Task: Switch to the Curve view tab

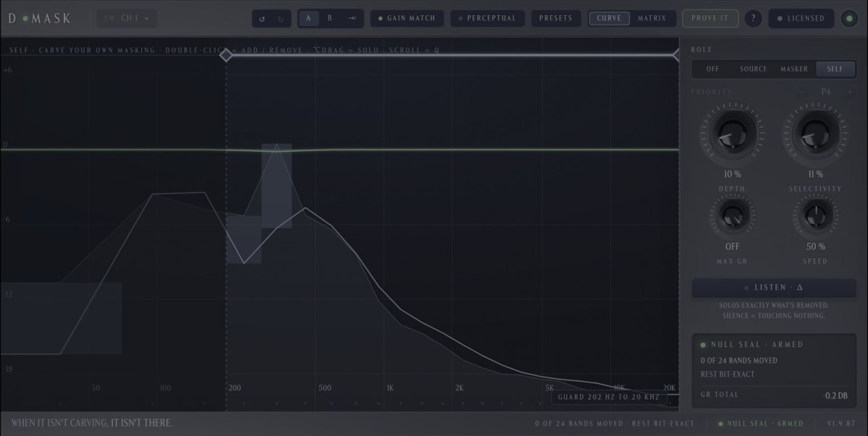Action: tap(609, 18)
